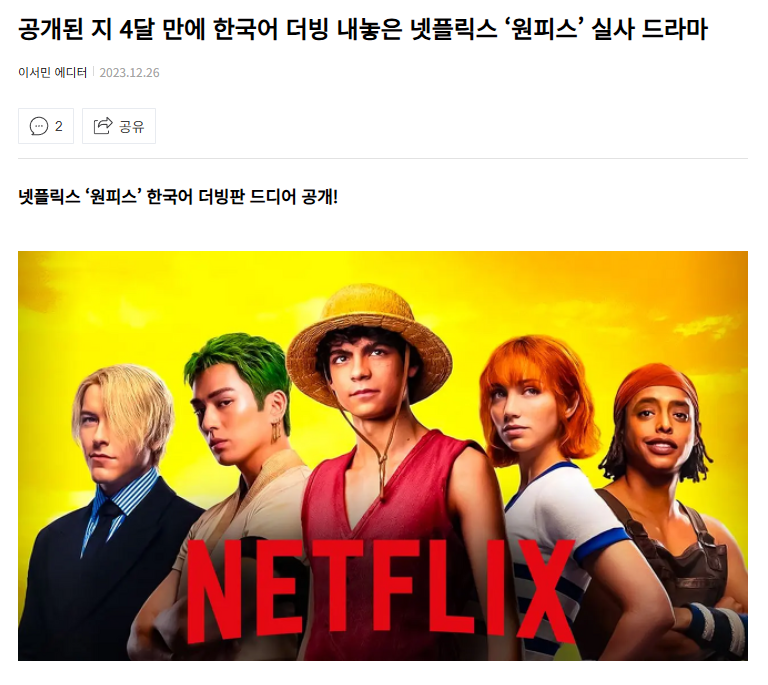Click the word 넷플릭스 in the headline
Image resolution: width=768 pixels, height=685 pixels.
454,29
